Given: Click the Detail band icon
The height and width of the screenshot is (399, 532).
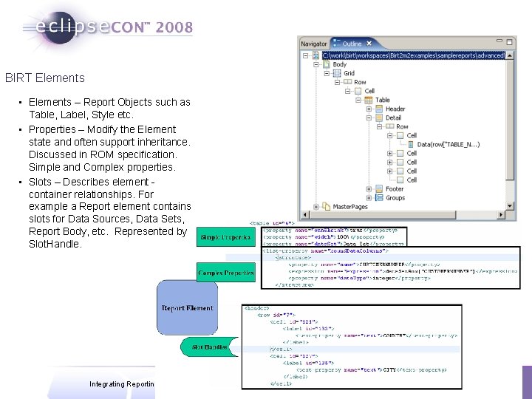Looking at the screenshot, I should pos(379,117).
